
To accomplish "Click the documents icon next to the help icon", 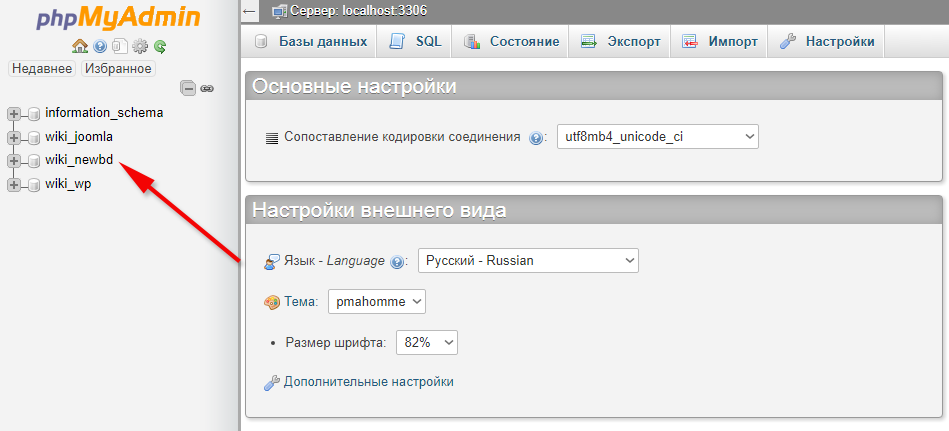I will click(119, 46).
